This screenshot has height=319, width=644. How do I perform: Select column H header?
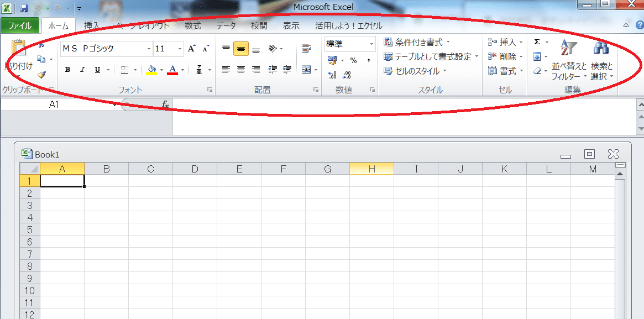point(371,169)
